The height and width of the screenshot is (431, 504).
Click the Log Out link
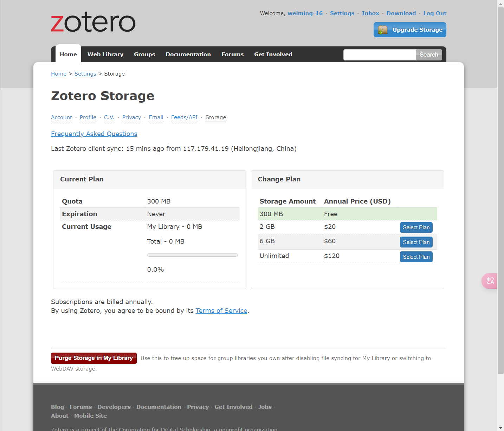coord(435,13)
